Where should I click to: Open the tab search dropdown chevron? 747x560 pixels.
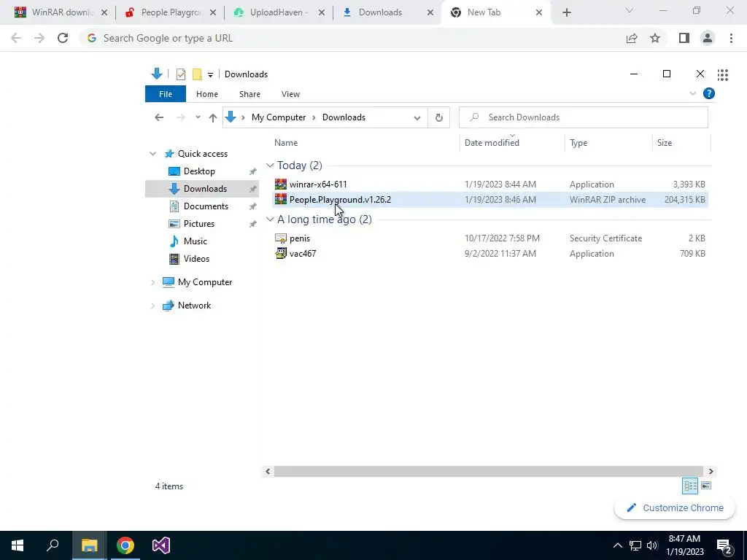point(630,10)
